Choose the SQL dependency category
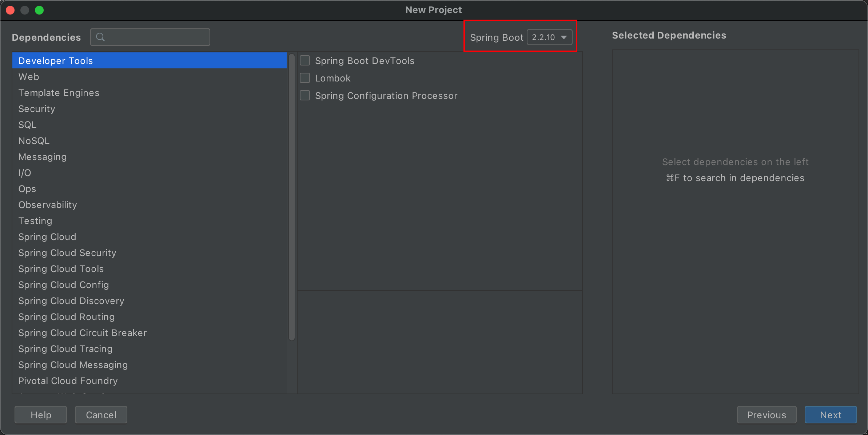Image resolution: width=868 pixels, height=435 pixels. 27,125
